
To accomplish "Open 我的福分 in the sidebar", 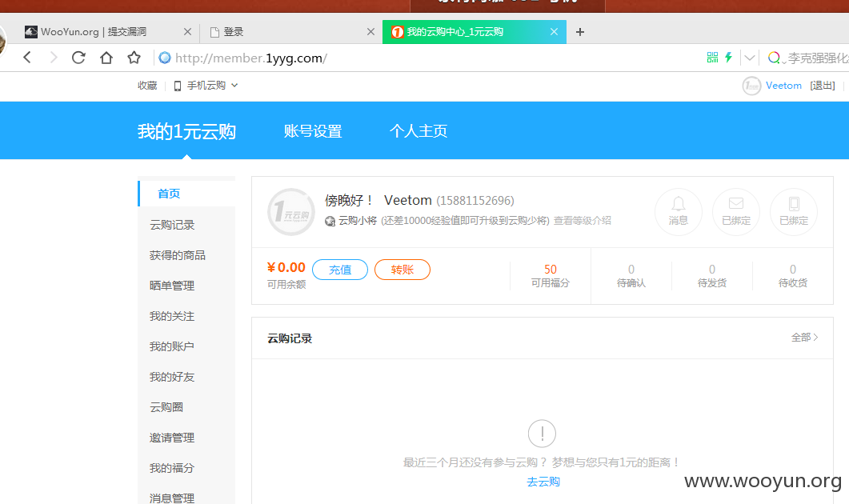I will point(172,468).
